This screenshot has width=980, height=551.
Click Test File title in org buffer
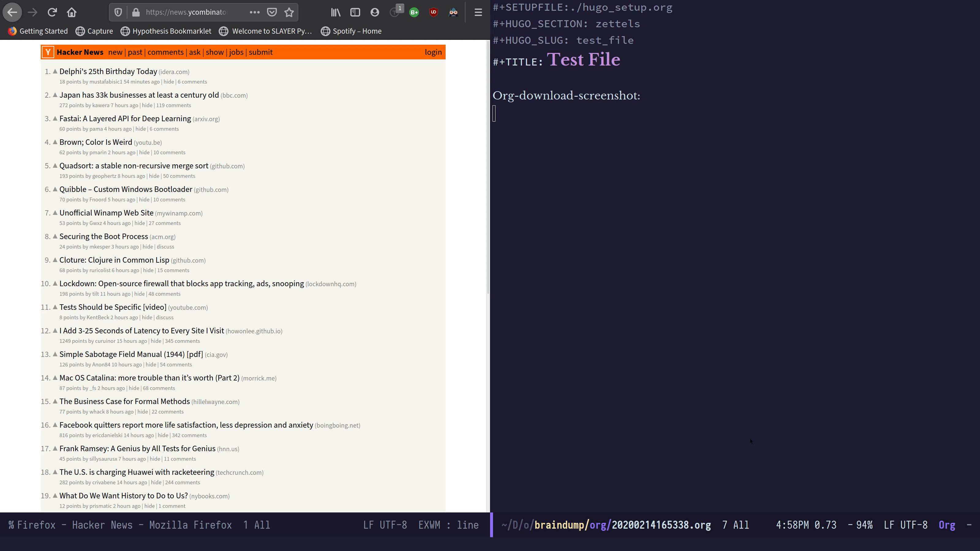(x=584, y=59)
